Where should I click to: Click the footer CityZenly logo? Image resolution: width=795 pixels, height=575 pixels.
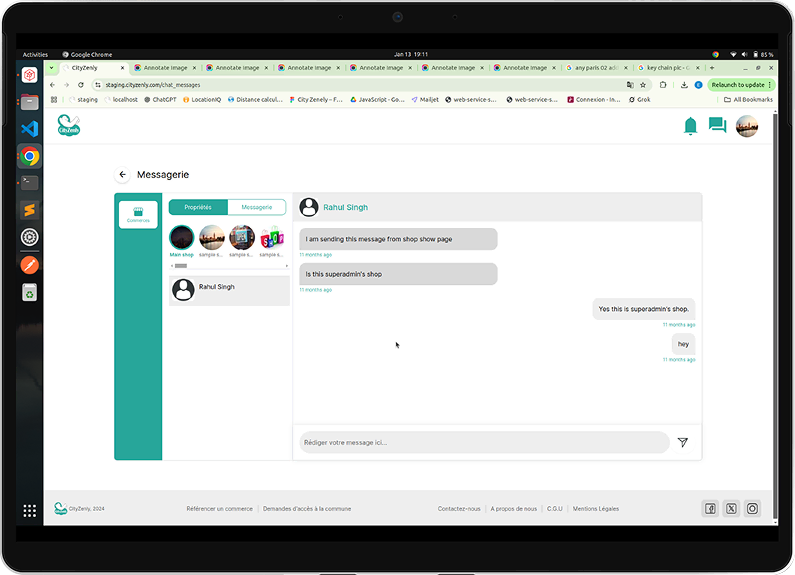point(60,509)
